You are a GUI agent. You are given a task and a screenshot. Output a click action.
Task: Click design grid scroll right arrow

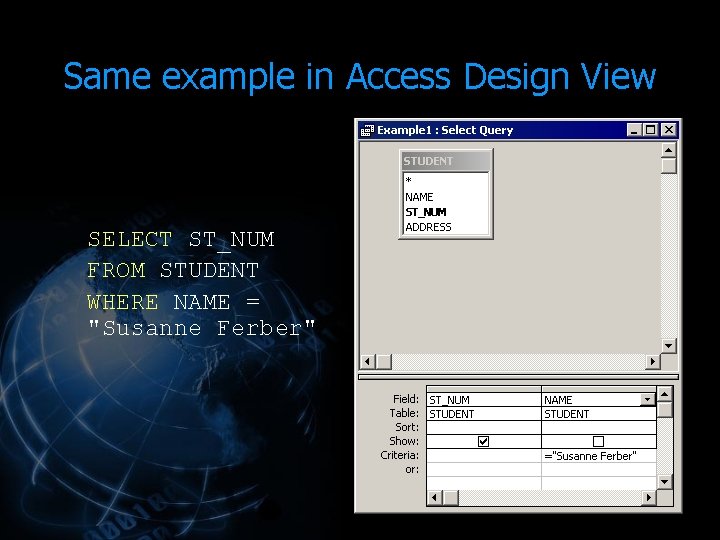(x=649, y=497)
